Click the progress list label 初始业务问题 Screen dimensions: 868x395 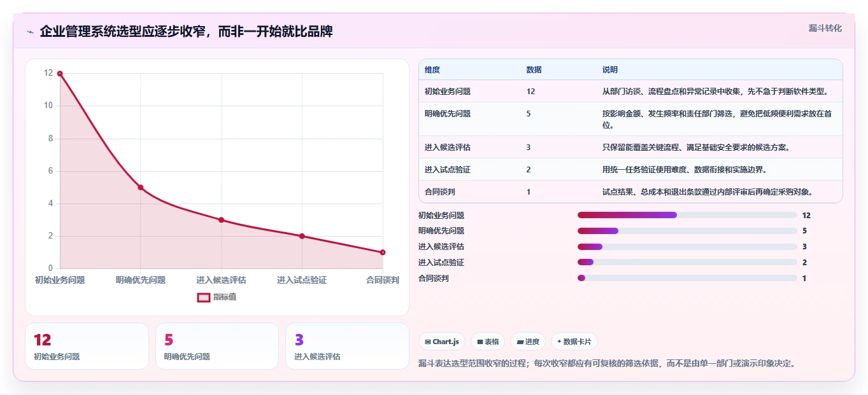(x=441, y=216)
